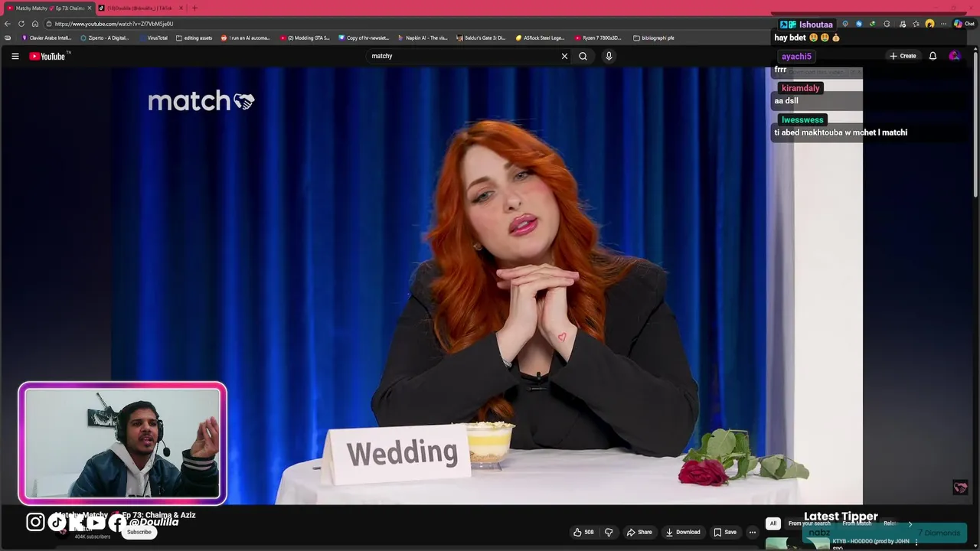
Task: Open the VirusTotal bookmark
Action: coord(153,37)
